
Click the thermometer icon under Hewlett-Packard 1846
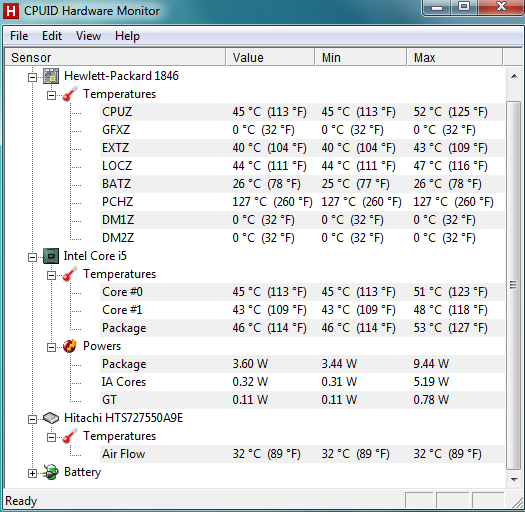tap(70, 94)
